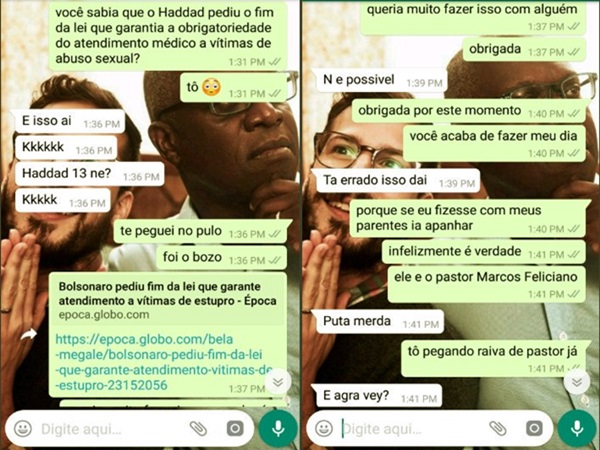Jump to latest messages in right chat
The height and width of the screenshot is (450, 600).
tap(577, 382)
